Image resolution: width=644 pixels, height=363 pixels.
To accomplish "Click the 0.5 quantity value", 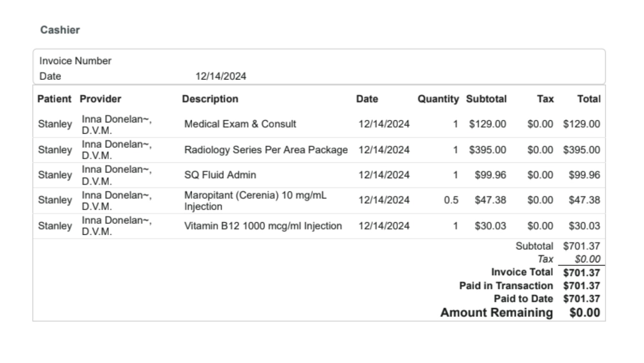I will (451, 200).
